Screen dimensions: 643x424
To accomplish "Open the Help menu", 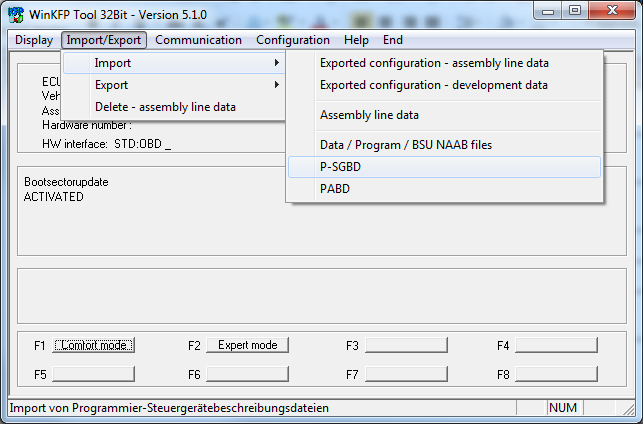I will (x=356, y=40).
